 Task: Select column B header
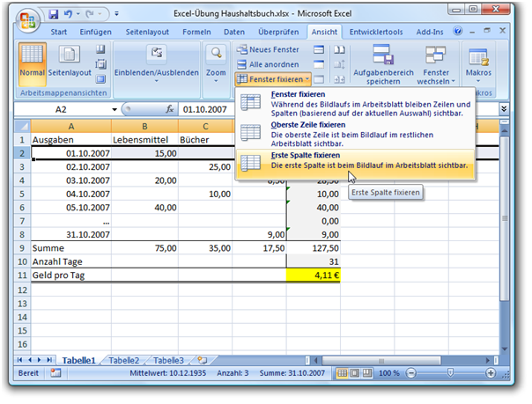point(144,127)
